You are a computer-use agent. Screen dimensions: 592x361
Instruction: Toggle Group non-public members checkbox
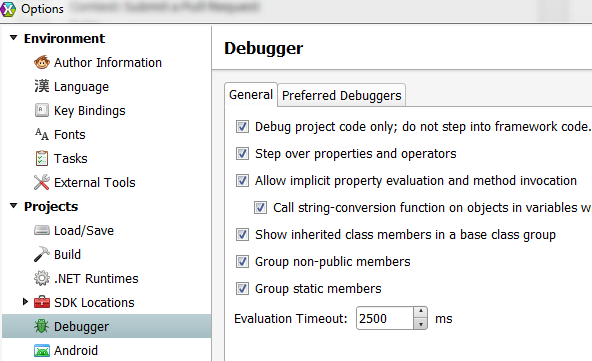pyautogui.click(x=242, y=261)
